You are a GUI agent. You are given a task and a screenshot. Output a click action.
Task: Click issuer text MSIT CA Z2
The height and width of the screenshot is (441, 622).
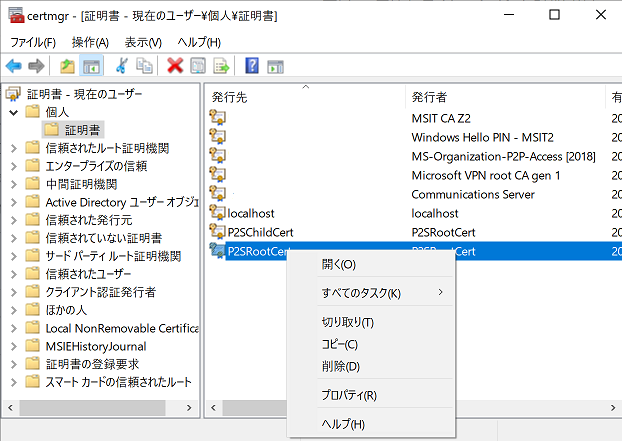(x=441, y=118)
